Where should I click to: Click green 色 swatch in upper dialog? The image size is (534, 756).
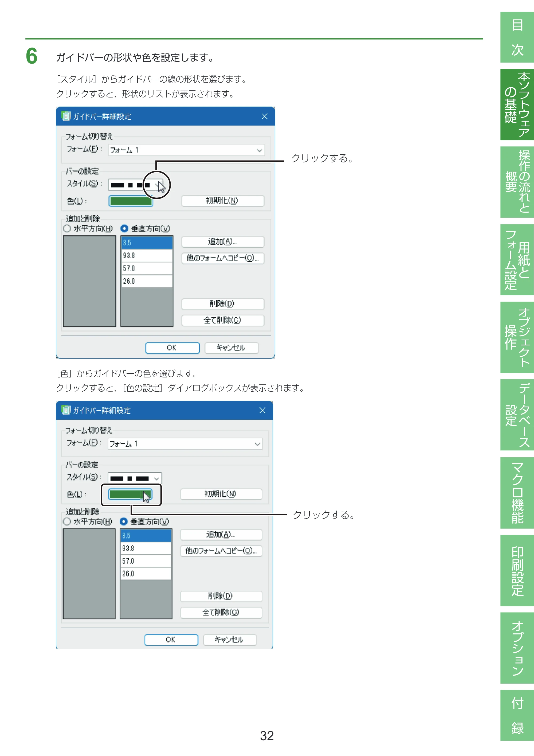(131, 201)
